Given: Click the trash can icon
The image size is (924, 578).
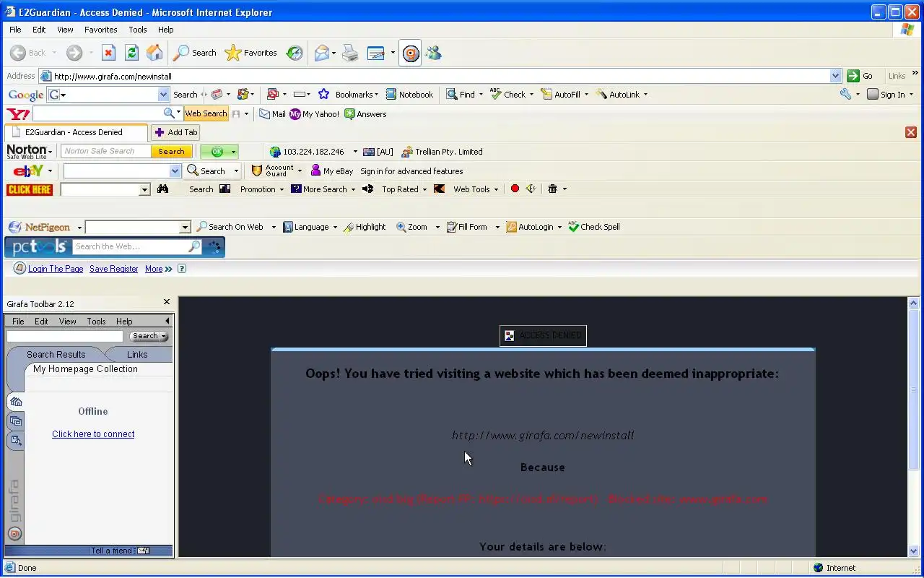Looking at the screenshot, I should [552, 189].
